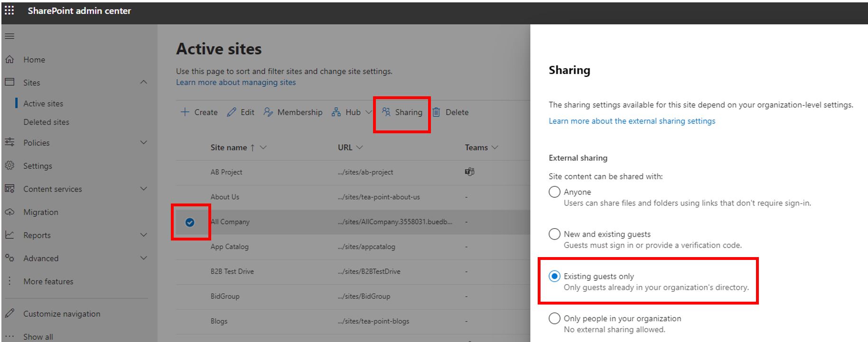Deselect the All Company row checkmark
The height and width of the screenshot is (342, 868).
coord(190,222)
